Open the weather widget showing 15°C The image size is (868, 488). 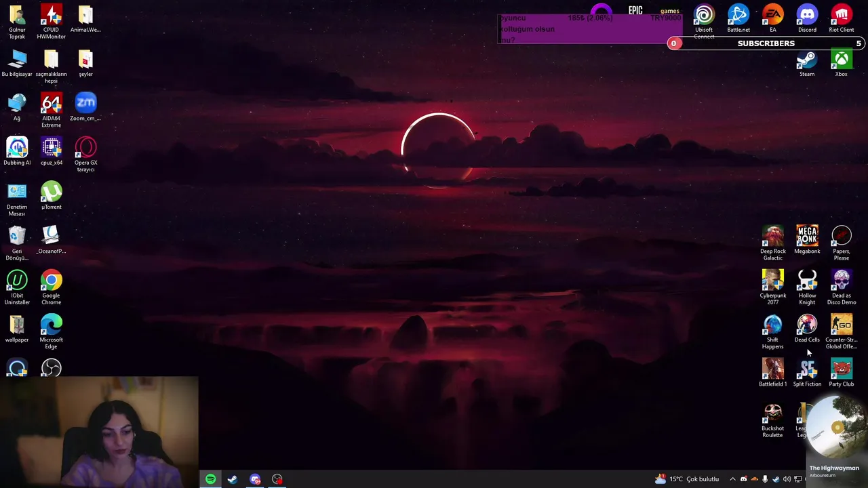click(x=686, y=479)
